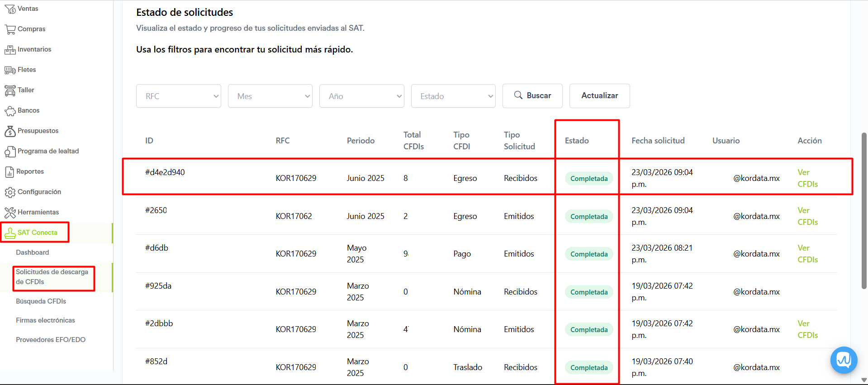Open the chat support bubble icon
868x385 pixels.
pyautogui.click(x=844, y=360)
